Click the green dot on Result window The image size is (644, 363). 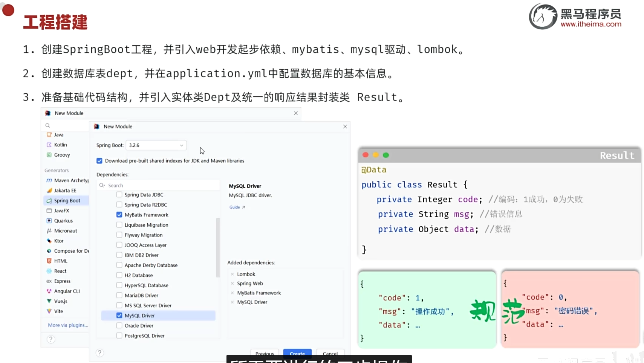pyautogui.click(x=385, y=155)
